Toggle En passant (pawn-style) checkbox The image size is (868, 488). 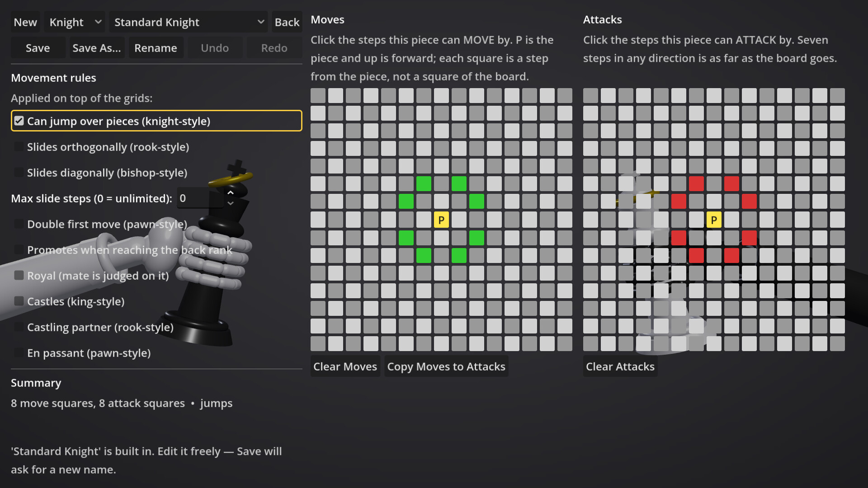tap(156, 353)
